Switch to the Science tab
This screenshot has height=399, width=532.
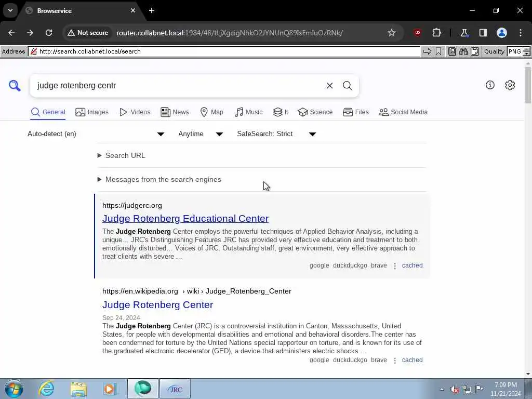(x=315, y=112)
